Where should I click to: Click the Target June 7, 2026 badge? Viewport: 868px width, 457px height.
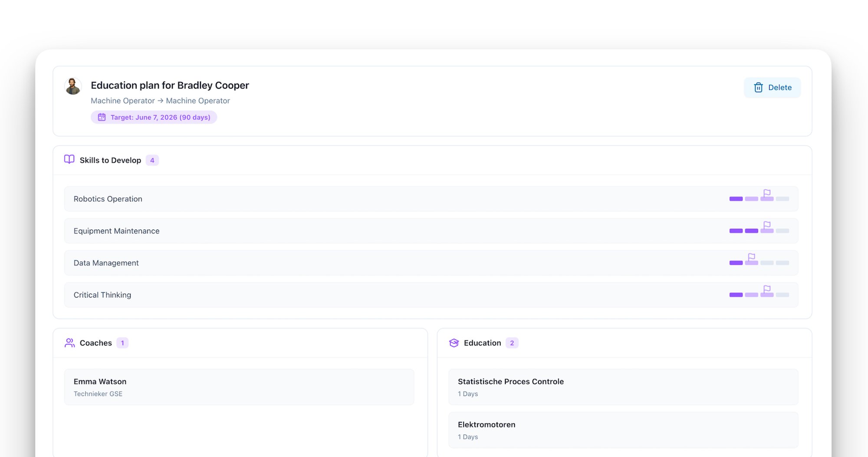pos(154,117)
